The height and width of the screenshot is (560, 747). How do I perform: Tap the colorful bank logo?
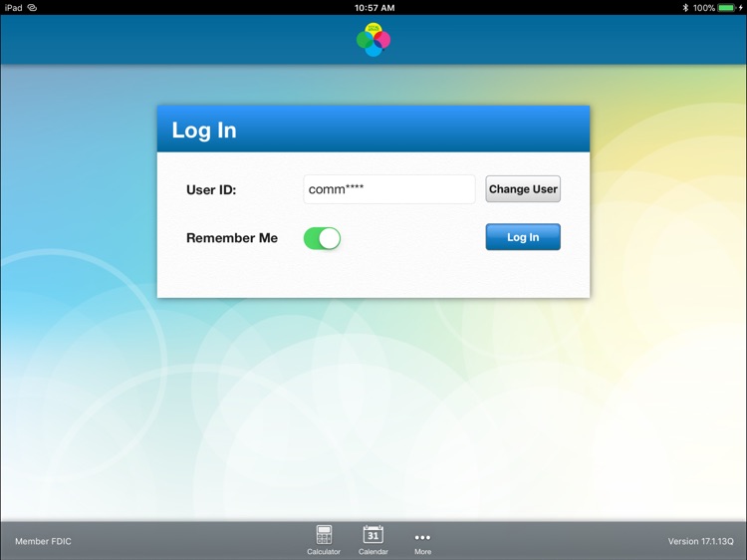click(x=373, y=40)
